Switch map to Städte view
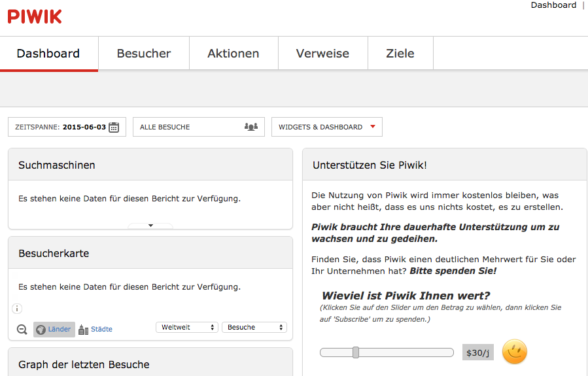 coord(95,330)
